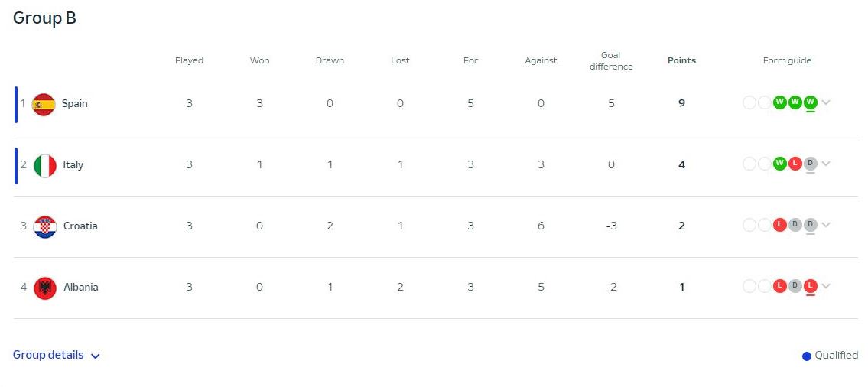Click Croatia's red loss form badge
The image size is (868, 387).
[x=780, y=225]
